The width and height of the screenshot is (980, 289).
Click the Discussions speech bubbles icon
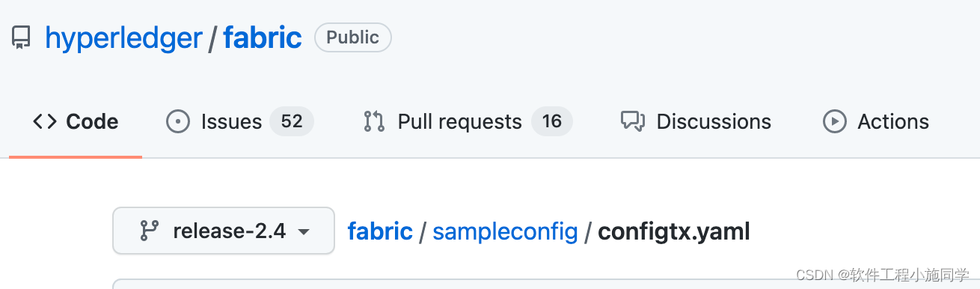point(633,121)
